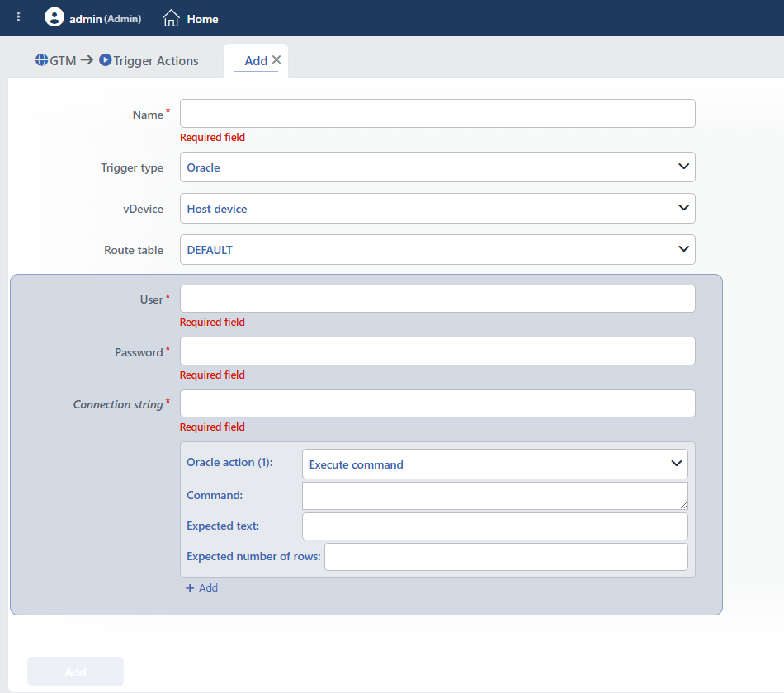Click the Trigger Actions play icon
This screenshot has height=693, width=784.
coord(105,60)
